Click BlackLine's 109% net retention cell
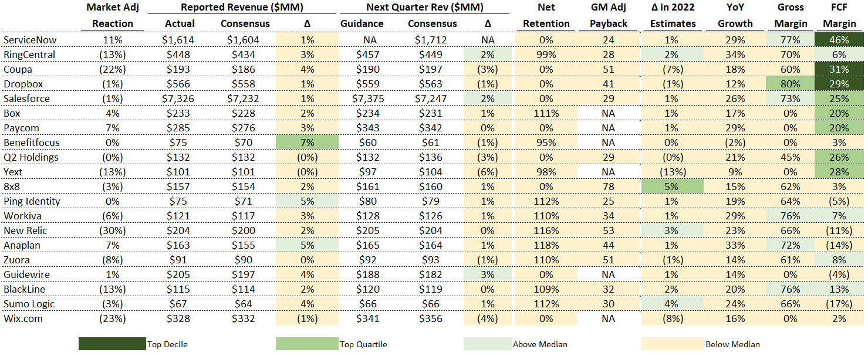868x356 pixels. point(546,289)
